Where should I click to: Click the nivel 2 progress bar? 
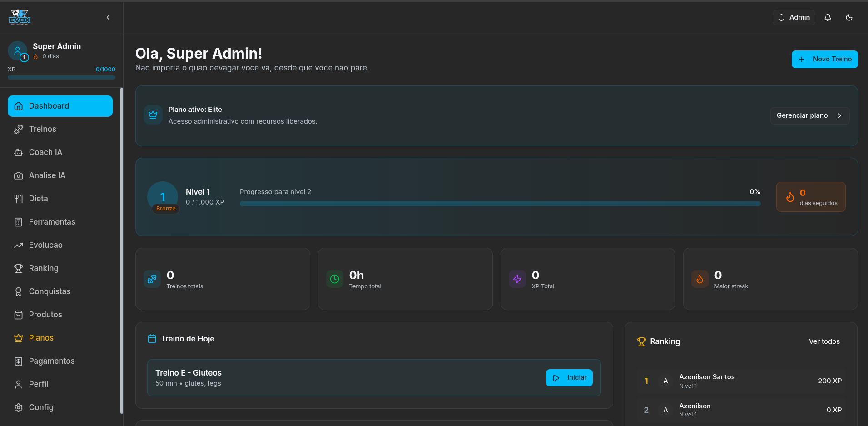click(500, 204)
